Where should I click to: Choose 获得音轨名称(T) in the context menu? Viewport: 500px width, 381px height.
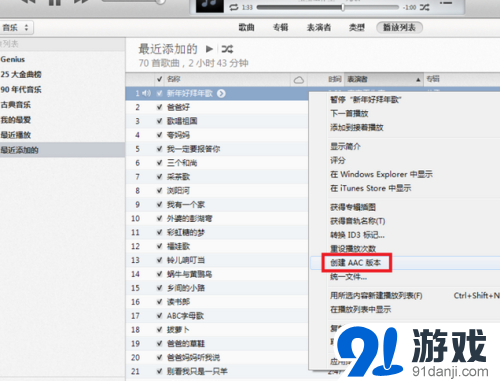pos(405,221)
